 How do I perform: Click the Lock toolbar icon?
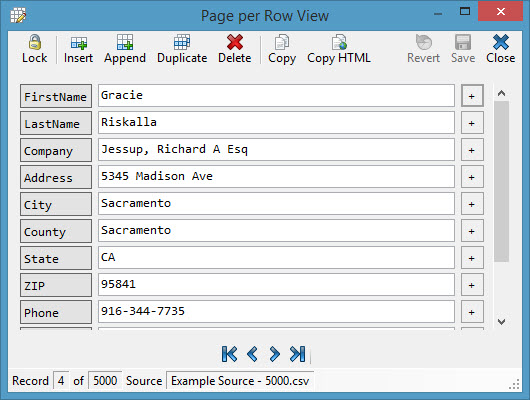[34, 49]
